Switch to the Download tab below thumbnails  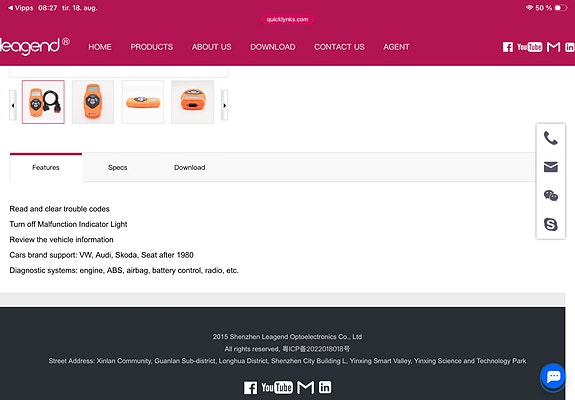(190, 168)
